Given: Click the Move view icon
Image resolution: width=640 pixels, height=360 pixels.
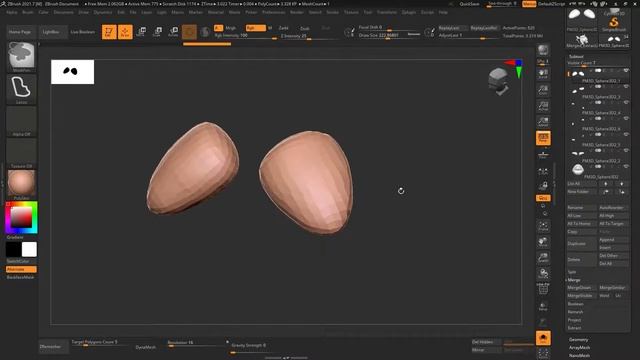Looking at the screenshot, I should pos(543,242).
